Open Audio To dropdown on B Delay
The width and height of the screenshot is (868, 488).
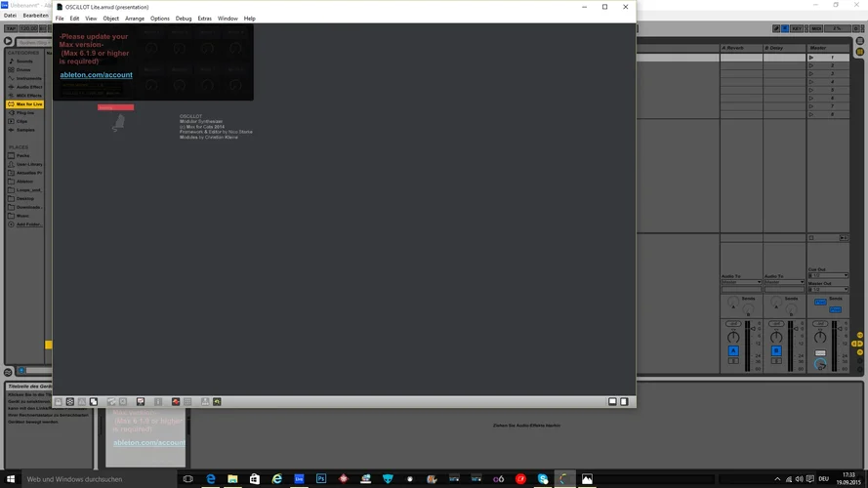[784, 282]
